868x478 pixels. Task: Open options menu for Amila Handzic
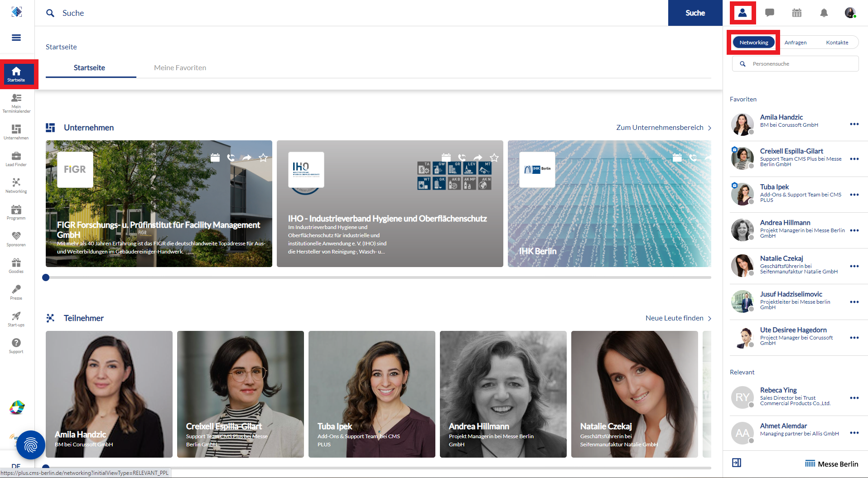pyautogui.click(x=854, y=124)
